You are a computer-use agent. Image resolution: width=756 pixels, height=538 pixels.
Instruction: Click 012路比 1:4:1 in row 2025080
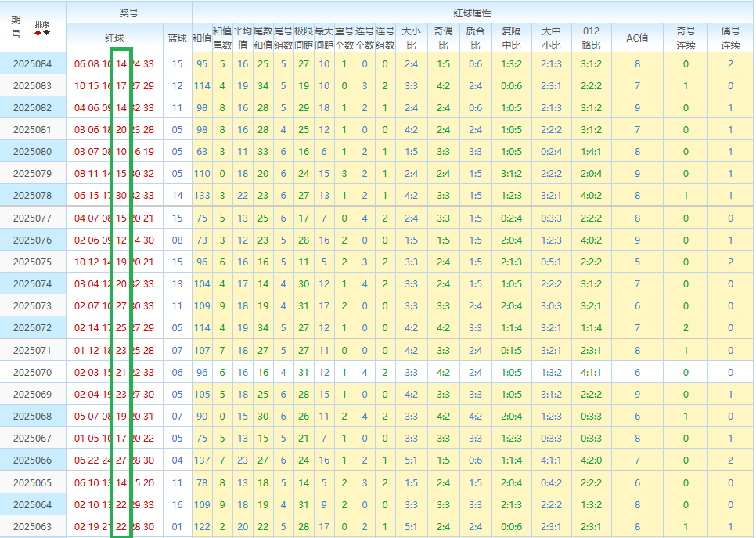pos(591,151)
